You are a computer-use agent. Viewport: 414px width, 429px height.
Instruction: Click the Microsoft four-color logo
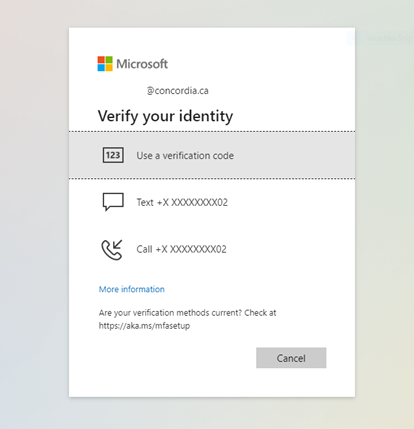click(x=105, y=64)
